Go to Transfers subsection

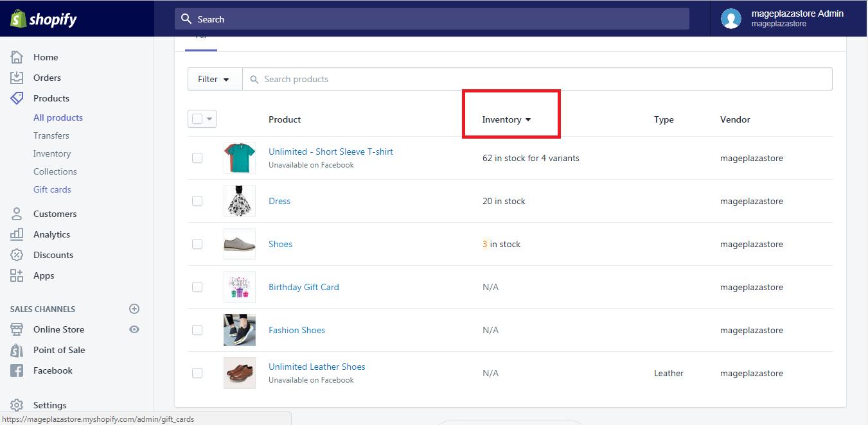[x=51, y=135]
